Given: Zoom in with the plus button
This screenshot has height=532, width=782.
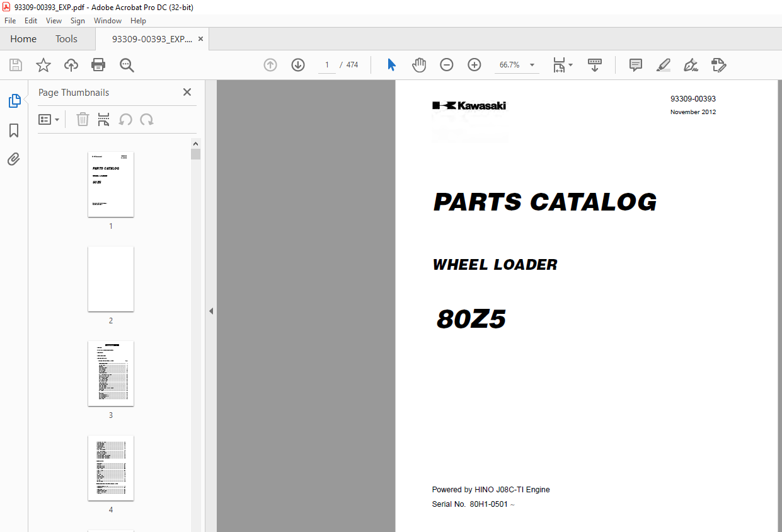Looking at the screenshot, I should 474,65.
